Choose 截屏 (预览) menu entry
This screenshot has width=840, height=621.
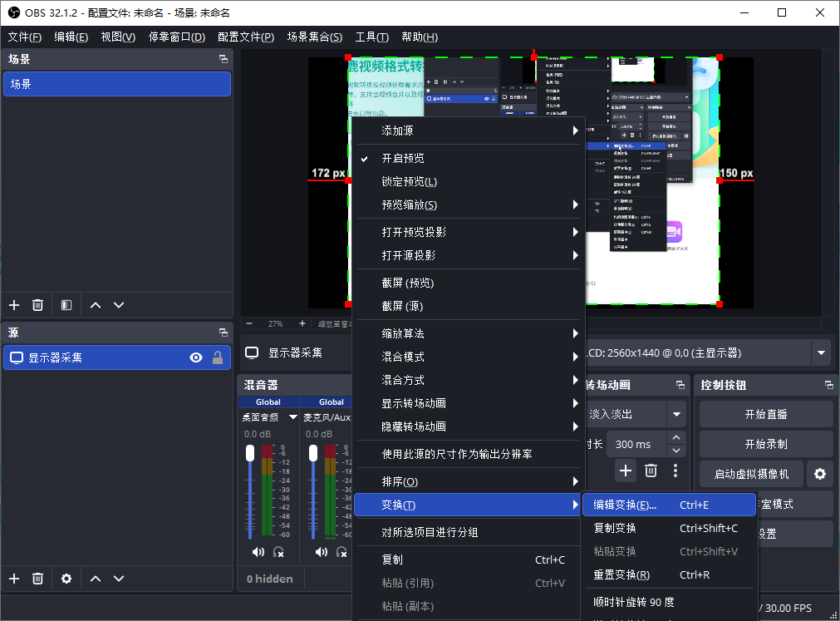[469, 283]
